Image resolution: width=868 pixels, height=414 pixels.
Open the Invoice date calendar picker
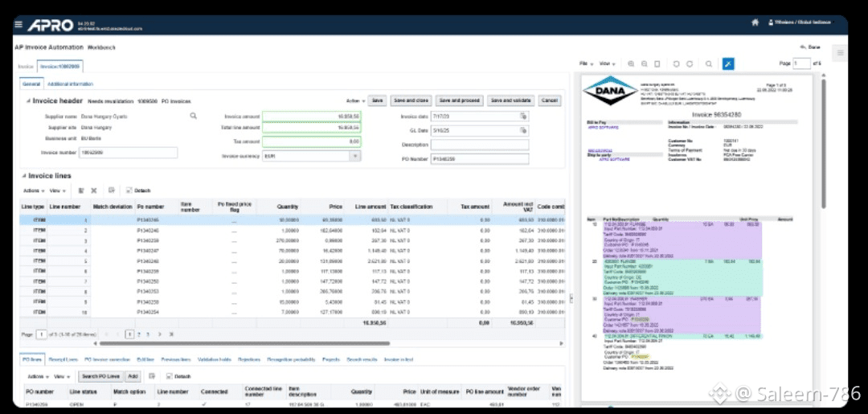522,117
